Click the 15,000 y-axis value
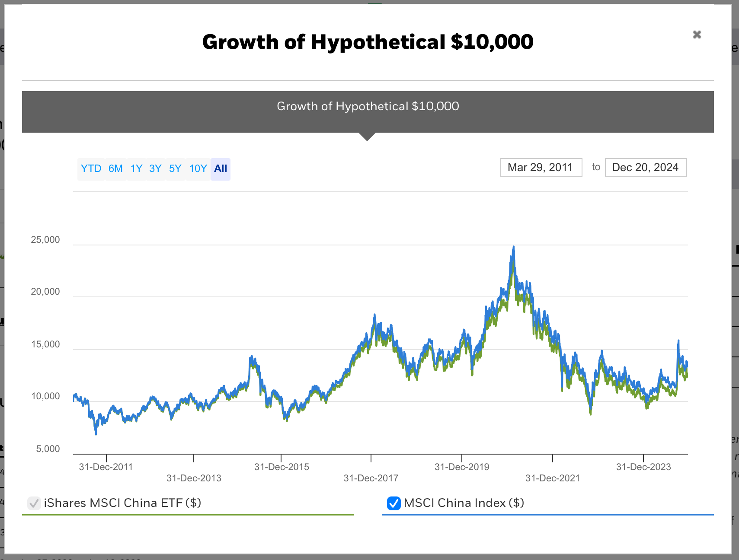Viewport: 739px width, 560px height. pos(45,344)
